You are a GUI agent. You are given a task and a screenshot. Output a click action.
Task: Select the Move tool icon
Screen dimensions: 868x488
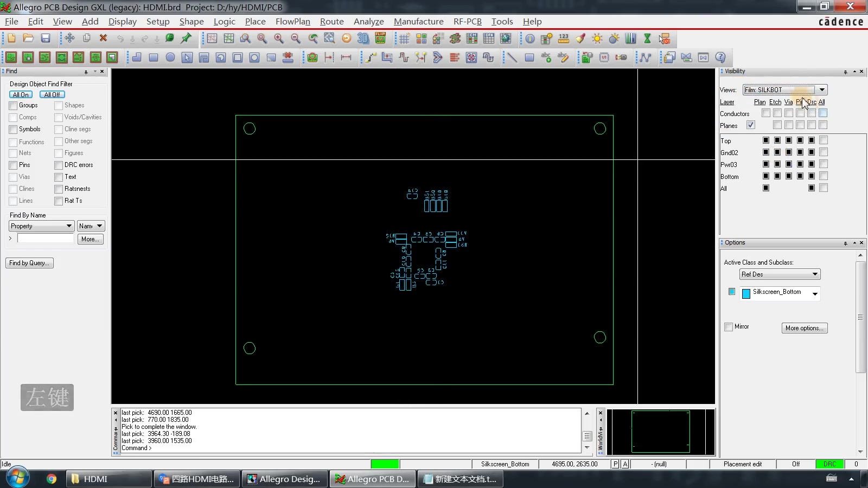69,38
